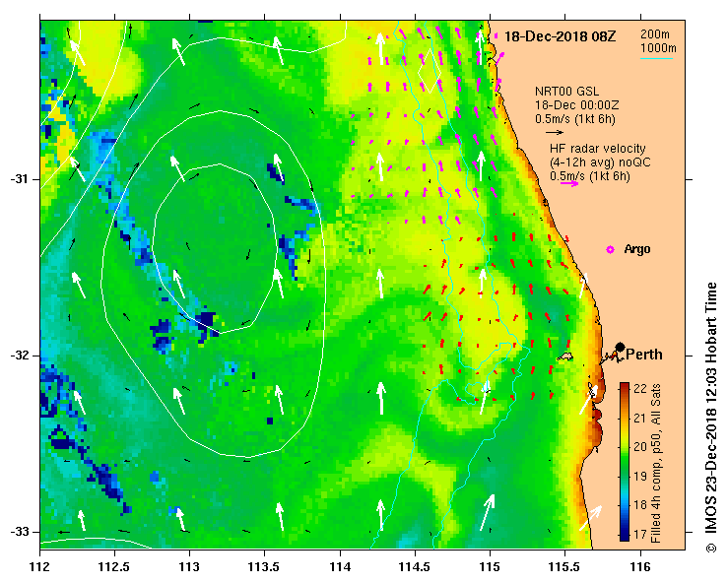This screenshot has height=583, width=728.
Task: Click the '1000m' depth contour label
Action: click(658, 48)
